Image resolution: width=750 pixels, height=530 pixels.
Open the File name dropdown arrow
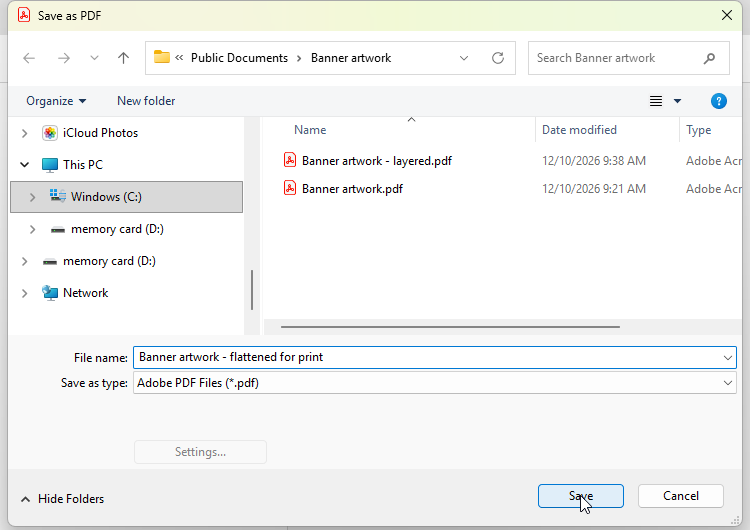coord(728,358)
